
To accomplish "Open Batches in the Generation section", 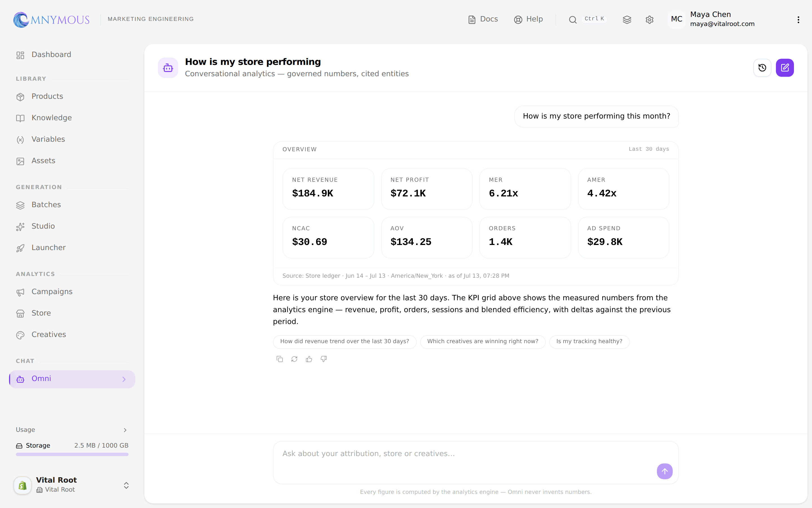I will click(72, 205).
